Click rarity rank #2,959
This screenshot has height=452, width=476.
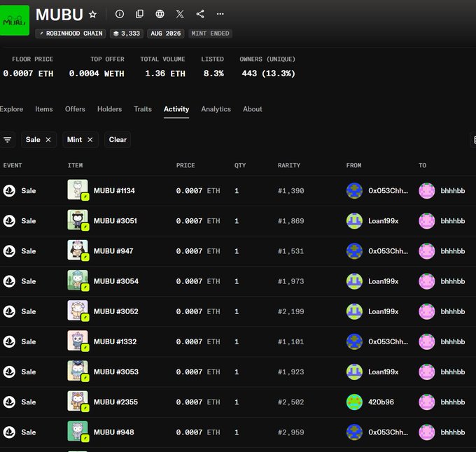pos(290,432)
